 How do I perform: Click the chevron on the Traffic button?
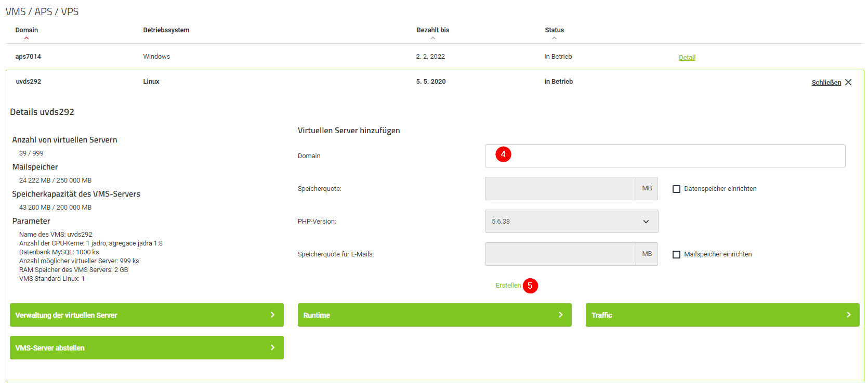tap(848, 315)
